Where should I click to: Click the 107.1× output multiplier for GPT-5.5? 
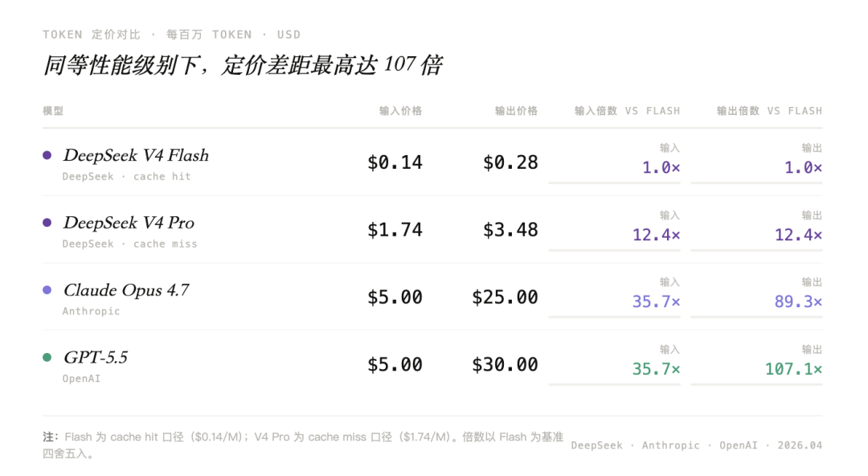click(793, 369)
